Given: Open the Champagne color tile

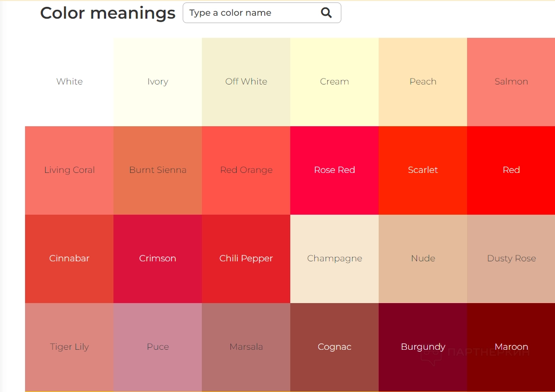Looking at the screenshot, I should coord(334,258).
